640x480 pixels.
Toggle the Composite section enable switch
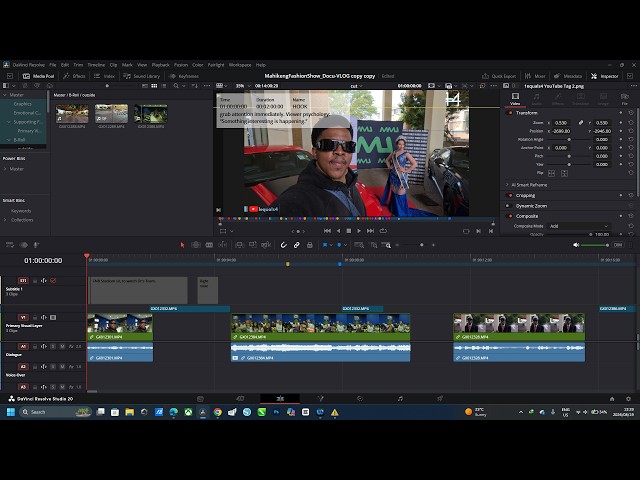(x=509, y=216)
